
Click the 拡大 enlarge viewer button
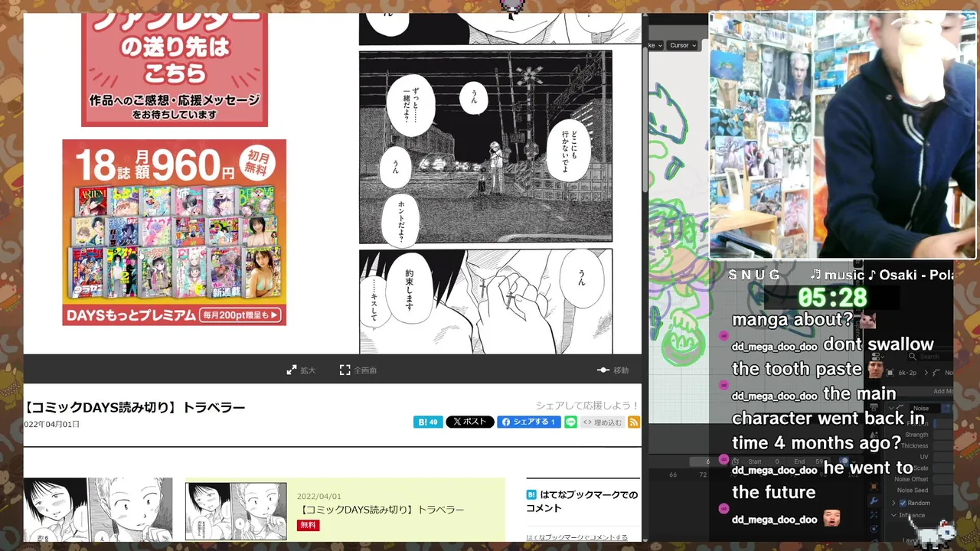(301, 370)
